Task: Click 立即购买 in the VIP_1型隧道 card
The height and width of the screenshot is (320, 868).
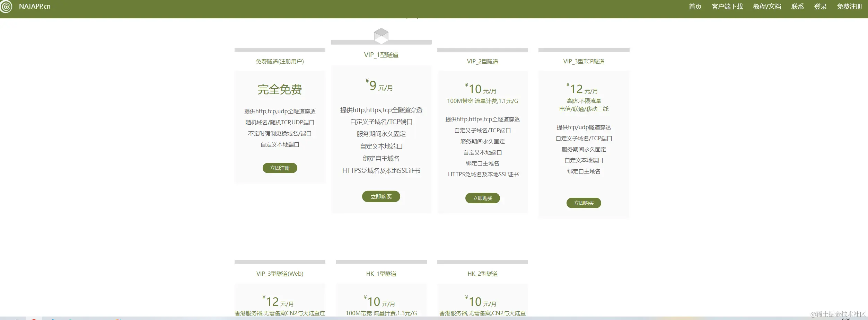Action: [381, 196]
